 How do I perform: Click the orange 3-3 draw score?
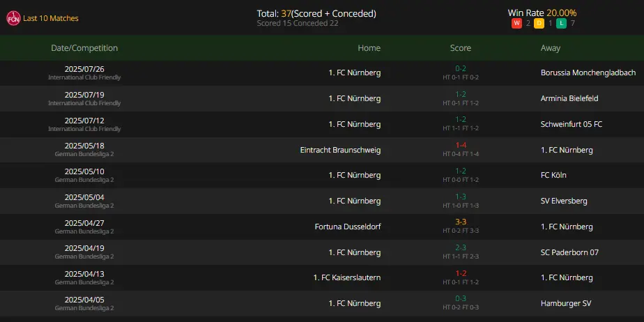[x=461, y=222]
